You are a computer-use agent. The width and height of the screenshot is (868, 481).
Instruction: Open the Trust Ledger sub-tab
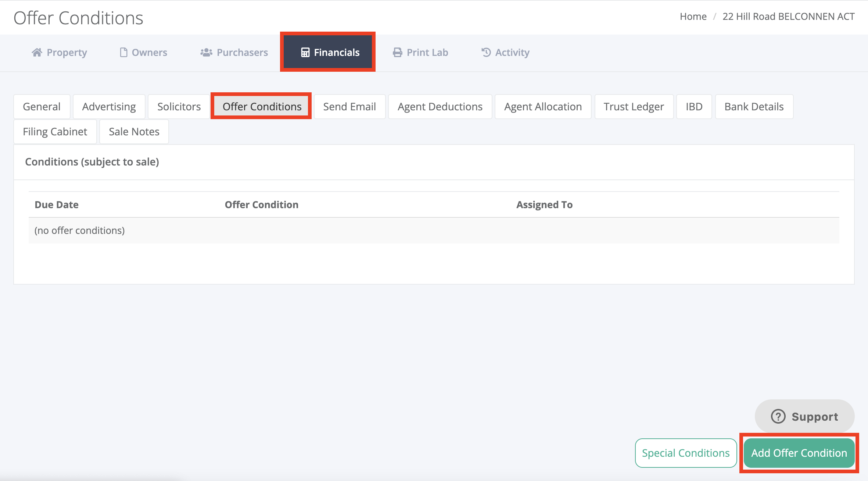coord(634,107)
